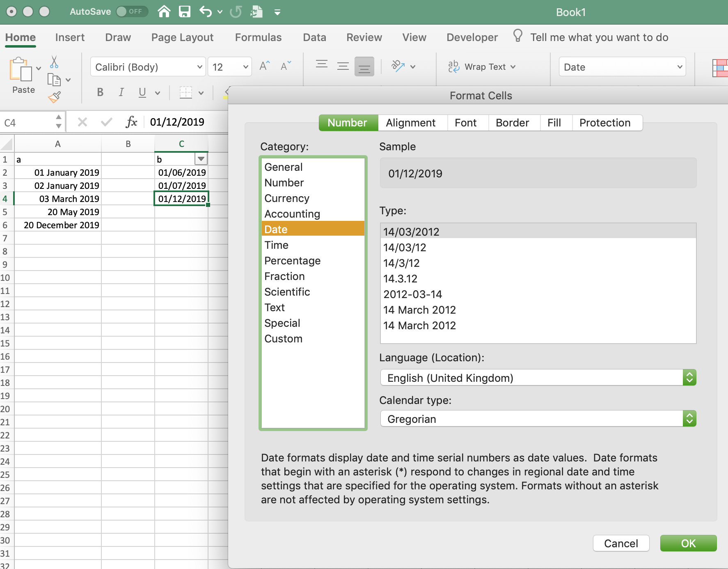Select the Custom category
The width and height of the screenshot is (728, 569).
(313, 339)
